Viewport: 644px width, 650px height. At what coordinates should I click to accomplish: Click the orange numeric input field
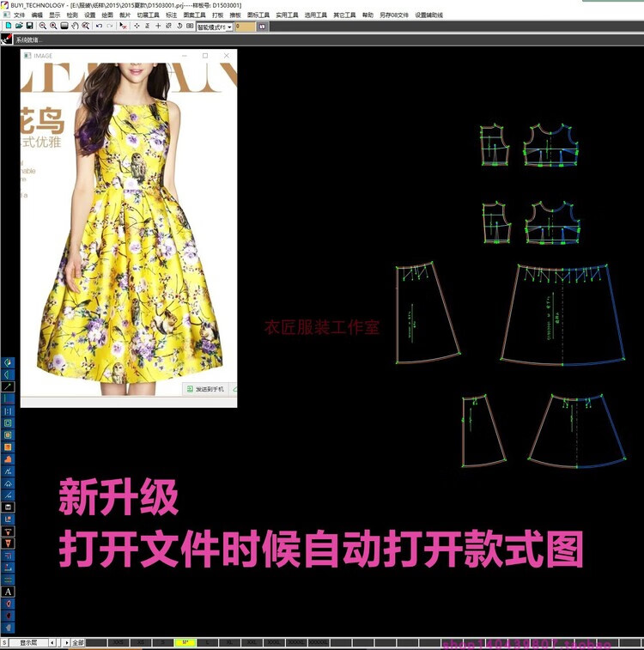245,27
